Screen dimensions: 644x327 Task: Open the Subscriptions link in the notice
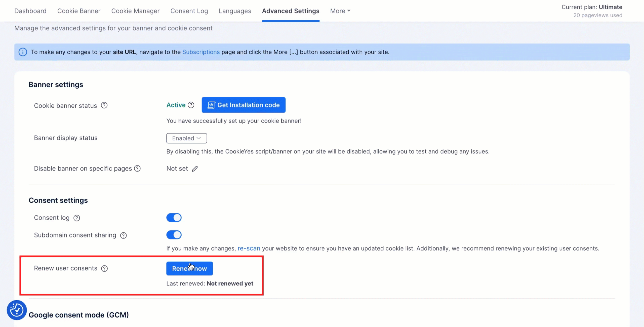pos(201,52)
